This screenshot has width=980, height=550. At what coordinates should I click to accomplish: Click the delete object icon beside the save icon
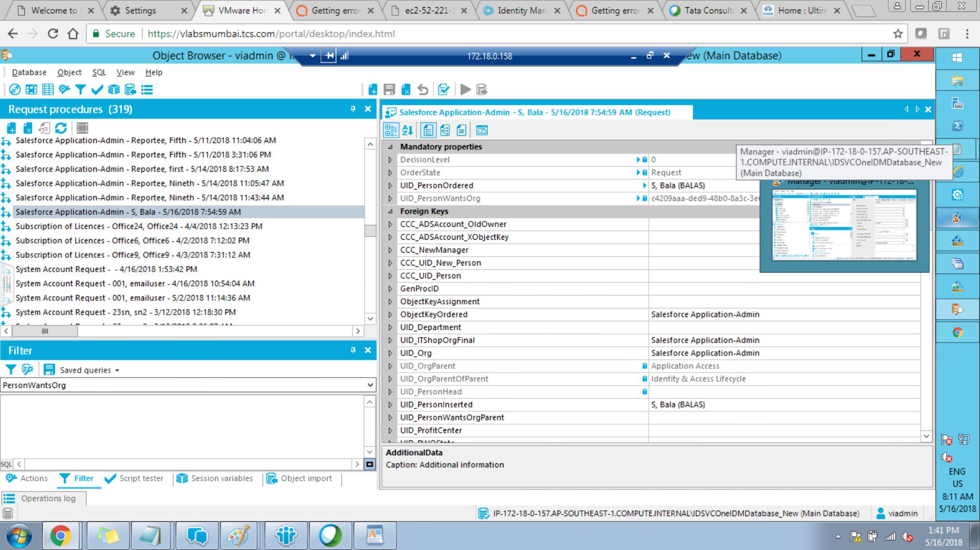click(x=406, y=89)
